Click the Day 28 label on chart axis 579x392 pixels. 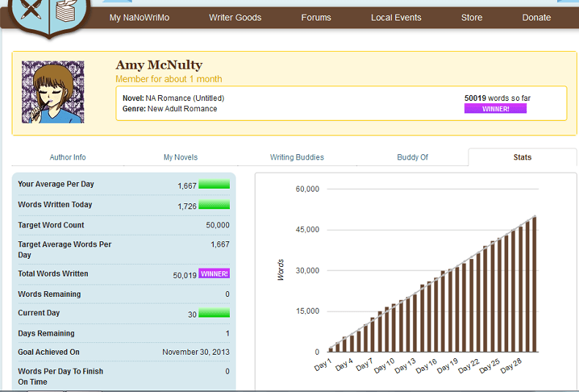coord(512,366)
